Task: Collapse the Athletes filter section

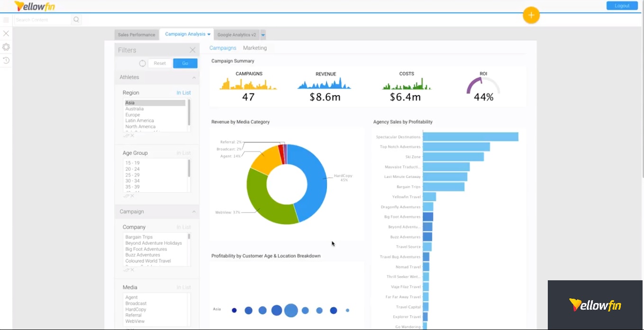Action: click(x=194, y=77)
